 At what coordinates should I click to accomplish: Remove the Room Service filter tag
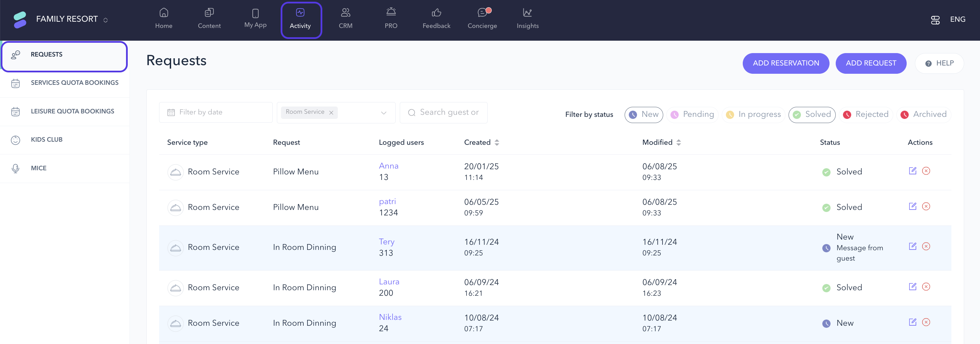click(331, 113)
